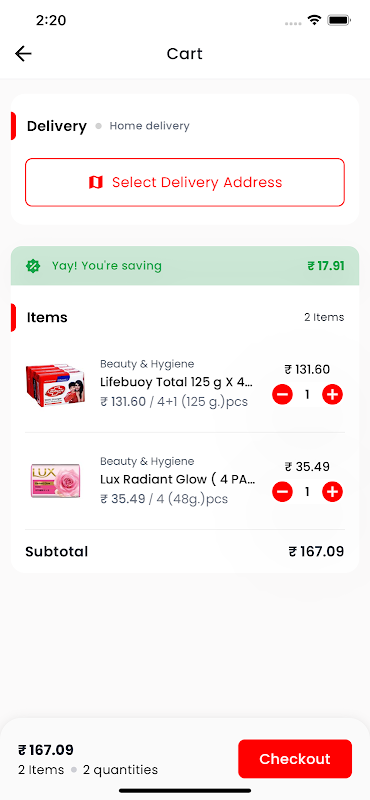Image resolution: width=370 pixels, height=800 pixels.
Task: Tap the Lifebuoy quantity value 1
Action: click(307, 395)
